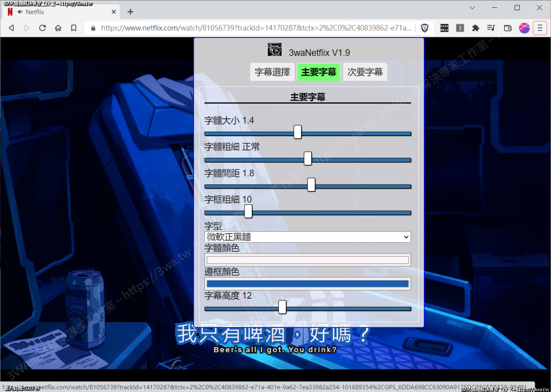The width and height of the screenshot is (551, 392).
Task: Select the 主要字幕 tab button
Action: click(319, 72)
